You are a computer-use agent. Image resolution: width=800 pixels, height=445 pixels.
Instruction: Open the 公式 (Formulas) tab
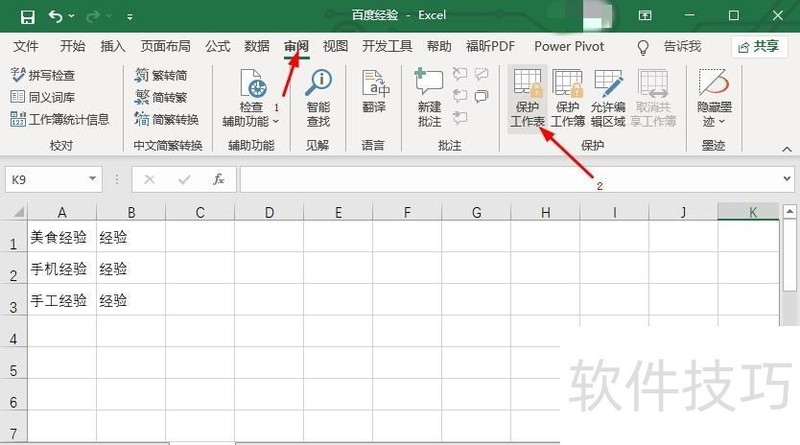(218, 46)
